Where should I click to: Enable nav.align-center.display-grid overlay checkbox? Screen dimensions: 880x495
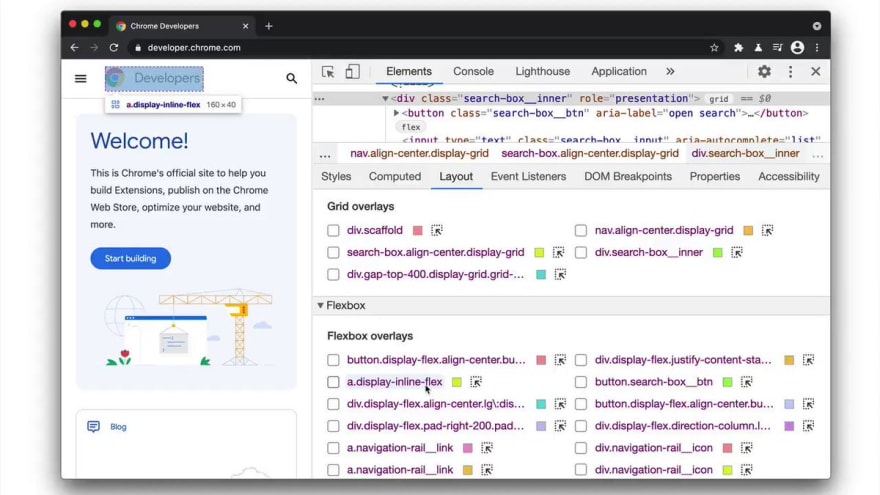[x=581, y=230]
